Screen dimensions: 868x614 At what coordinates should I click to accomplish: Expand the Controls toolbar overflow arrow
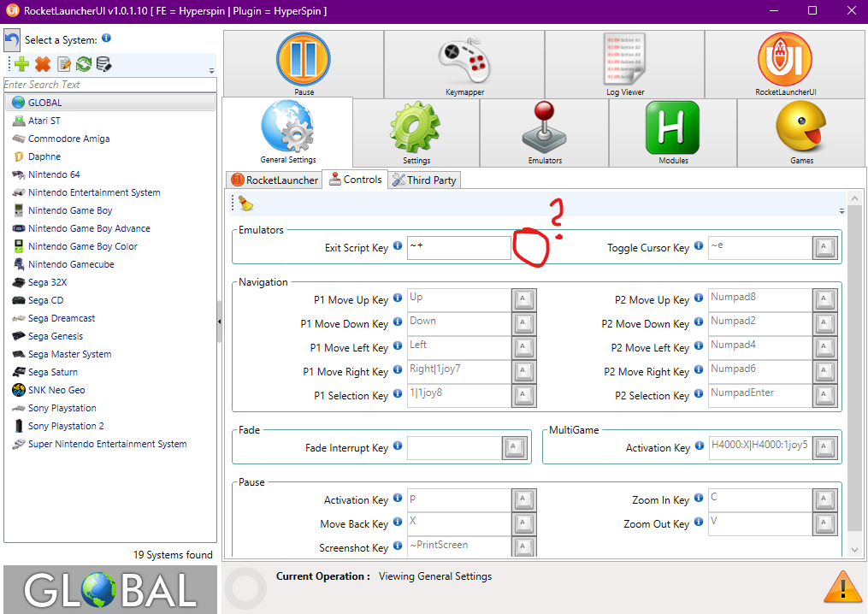(841, 211)
